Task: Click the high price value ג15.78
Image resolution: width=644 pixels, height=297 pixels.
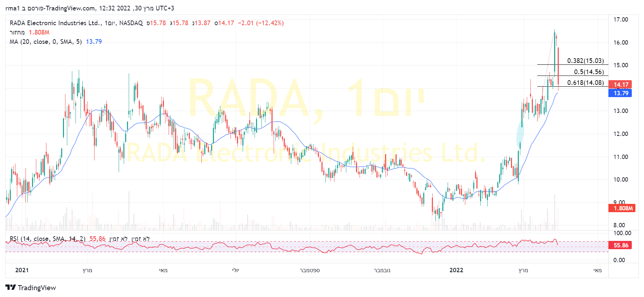Action: tap(179, 23)
